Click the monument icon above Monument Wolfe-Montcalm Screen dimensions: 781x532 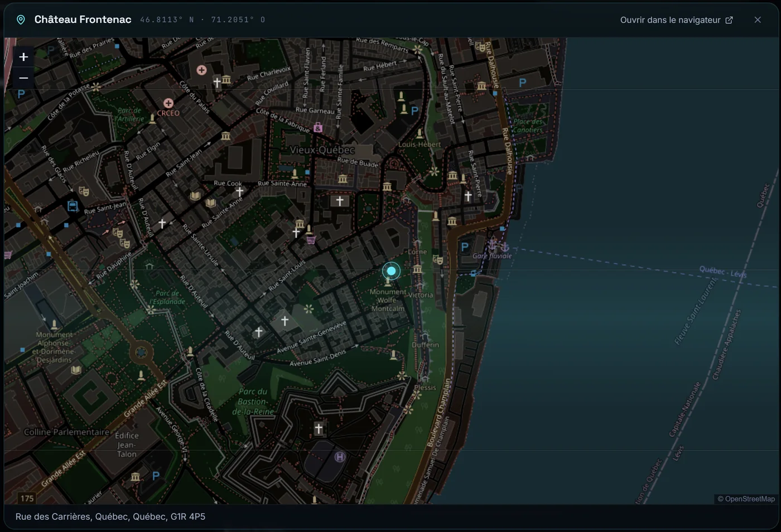388,282
